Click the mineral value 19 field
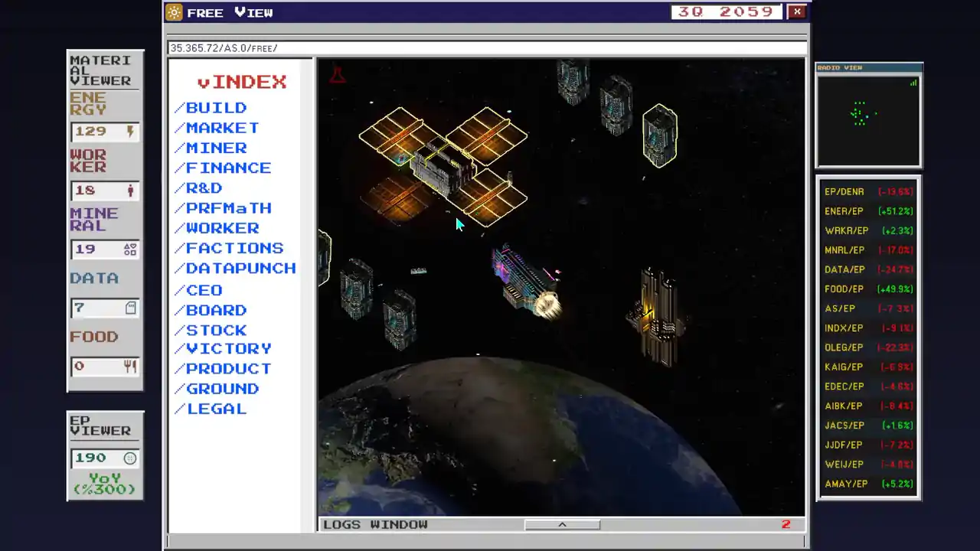The width and height of the screenshot is (980, 551). click(105, 249)
